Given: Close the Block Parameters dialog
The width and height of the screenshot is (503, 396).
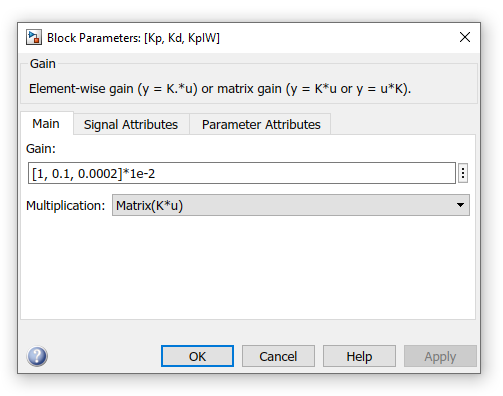Looking at the screenshot, I should (x=465, y=37).
